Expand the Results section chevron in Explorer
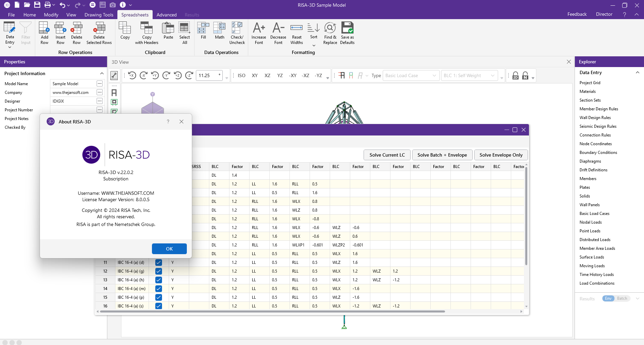Screen dimensions: 644x345 point(637,299)
